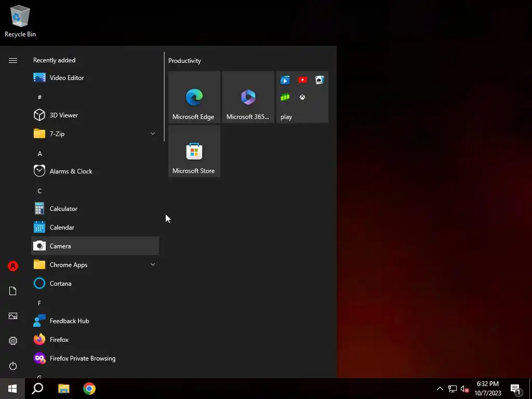Open Cortana from app list
Viewport: 532px width, 399px height.
(x=95, y=283)
